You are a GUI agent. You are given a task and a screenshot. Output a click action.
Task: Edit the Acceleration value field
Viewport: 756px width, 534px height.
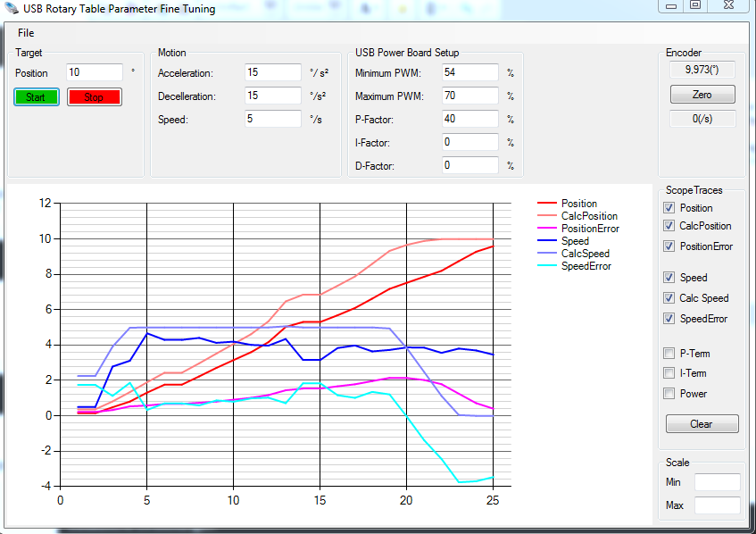point(272,72)
